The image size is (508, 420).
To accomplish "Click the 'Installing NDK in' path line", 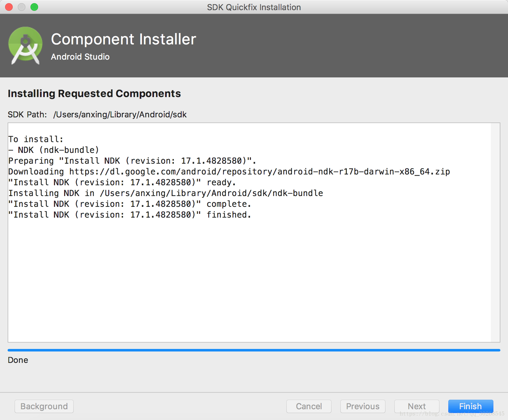I will click(166, 193).
